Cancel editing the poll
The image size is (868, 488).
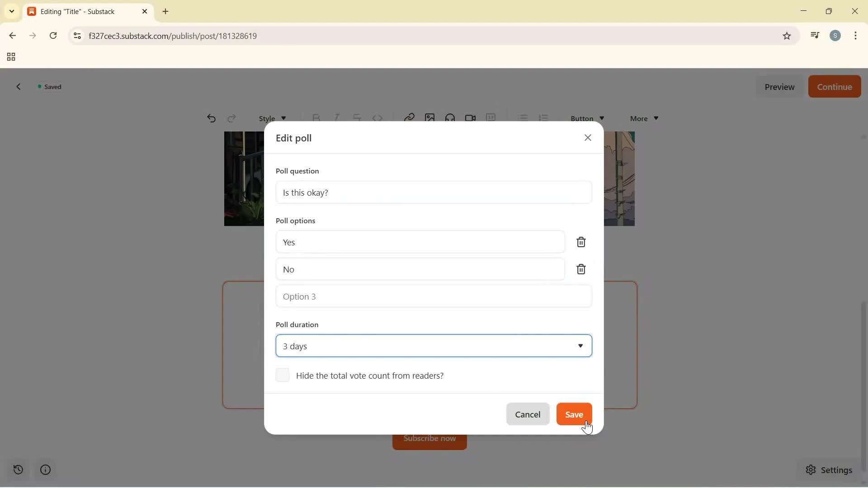[x=528, y=414]
